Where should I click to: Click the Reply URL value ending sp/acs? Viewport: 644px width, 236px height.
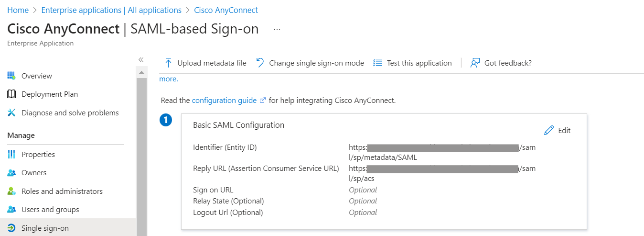(442, 173)
